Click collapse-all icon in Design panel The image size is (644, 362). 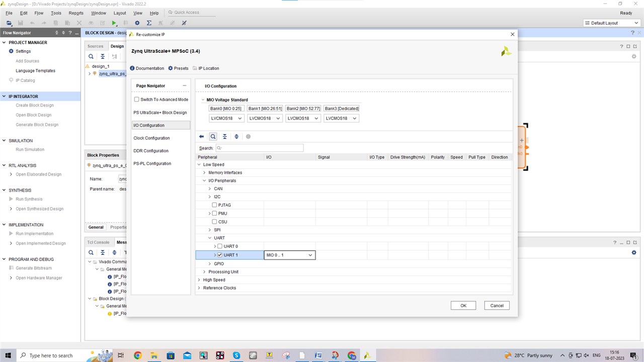(x=103, y=57)
